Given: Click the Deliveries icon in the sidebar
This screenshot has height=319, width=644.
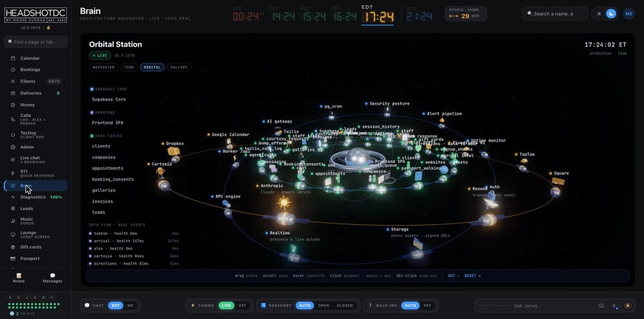Looking at the screenshot, I should (x=13, y=93).
